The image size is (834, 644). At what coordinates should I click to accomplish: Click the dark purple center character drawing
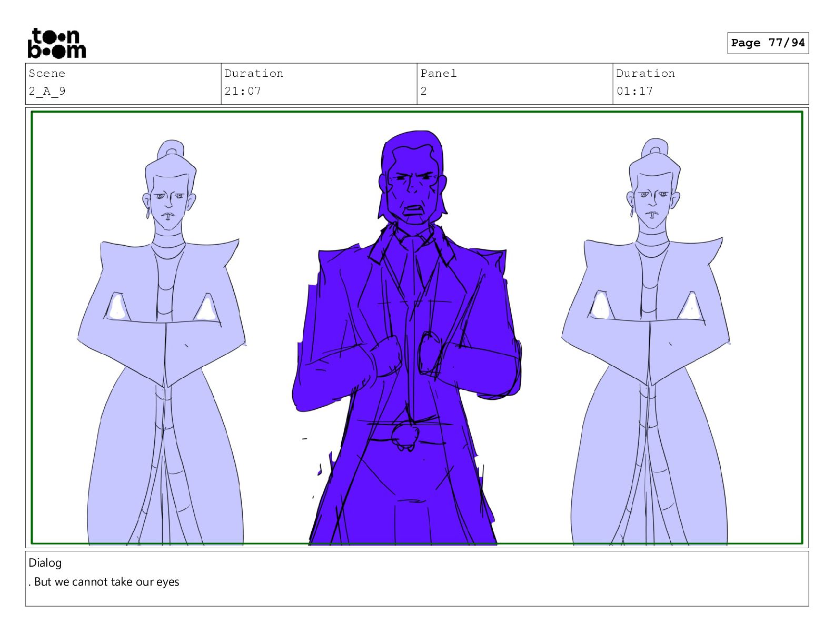(x=406, y=337)
